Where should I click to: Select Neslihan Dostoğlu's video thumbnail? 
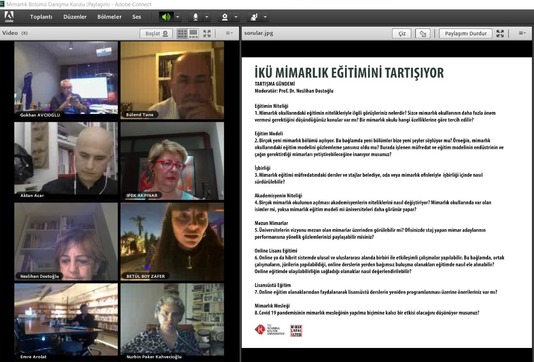[66, 241]
